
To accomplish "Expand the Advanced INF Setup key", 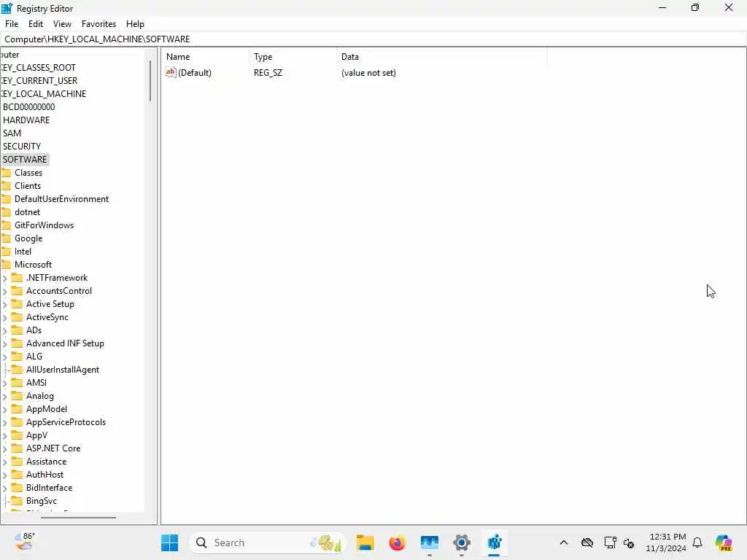I will click(5, 343).
